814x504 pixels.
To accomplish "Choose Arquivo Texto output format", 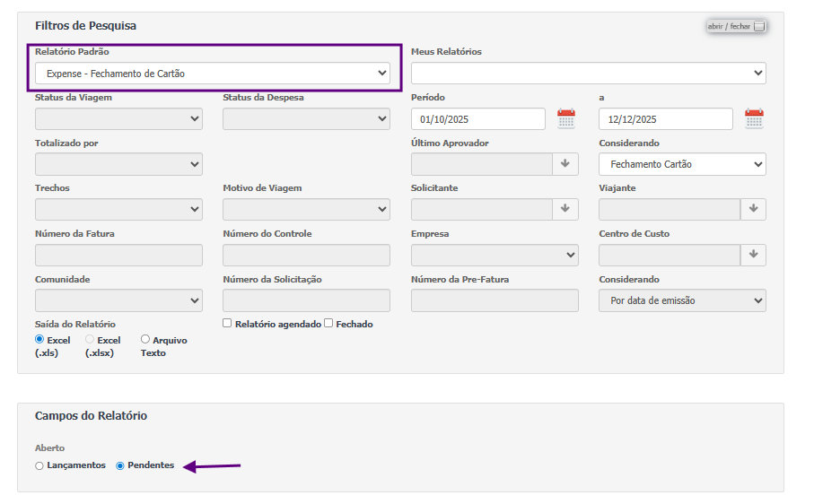I will pyautogui.click(x=145, y=340).
